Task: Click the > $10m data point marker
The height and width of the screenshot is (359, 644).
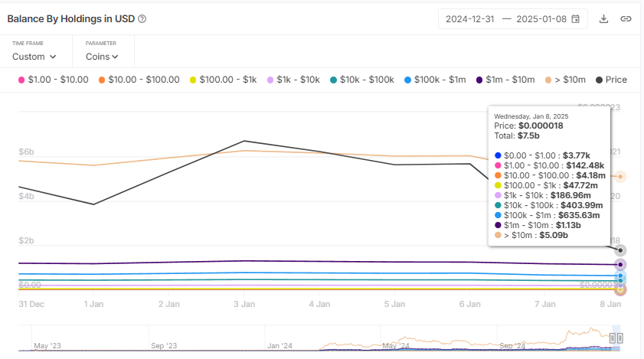Action: pyautogui.click(x=621, y=177)
